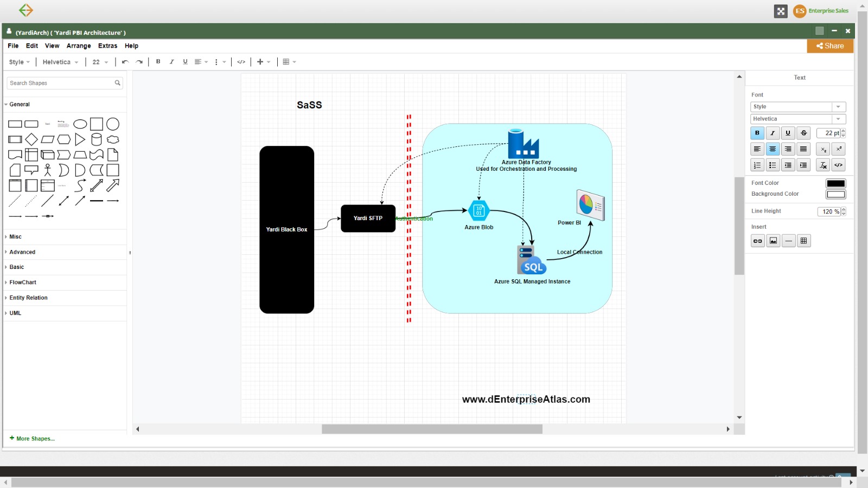
Task: Click the bulleted list button
Action: (x=773, y=165)
